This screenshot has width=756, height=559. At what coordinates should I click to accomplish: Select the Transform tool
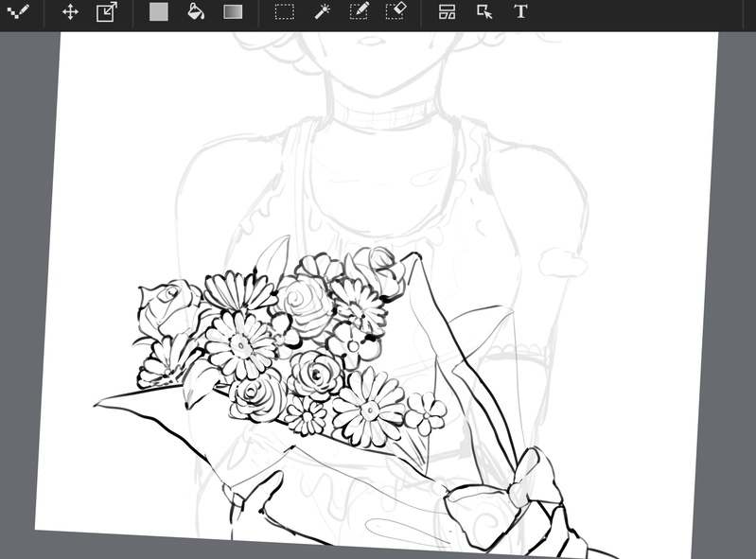point(107,11)
